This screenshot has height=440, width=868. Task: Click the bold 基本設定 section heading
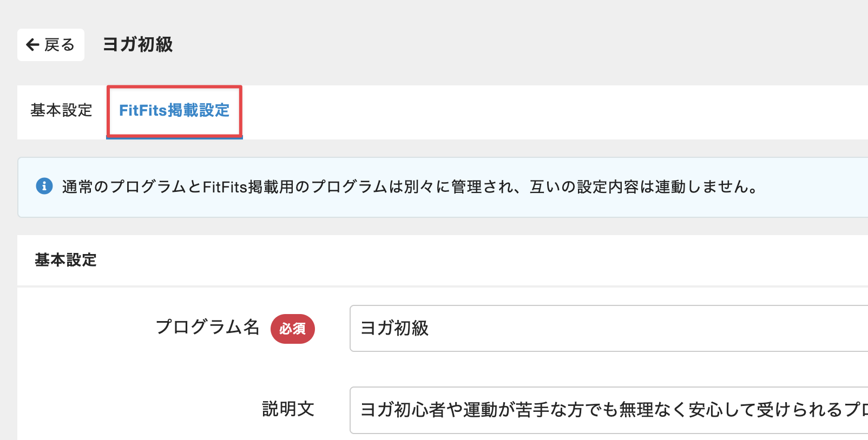click(x=65, y=260)
